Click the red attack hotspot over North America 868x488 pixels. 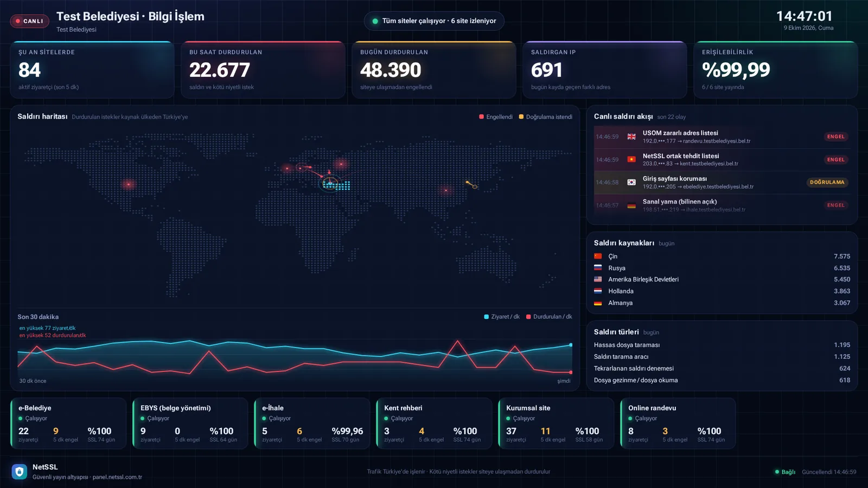point(129,184)
